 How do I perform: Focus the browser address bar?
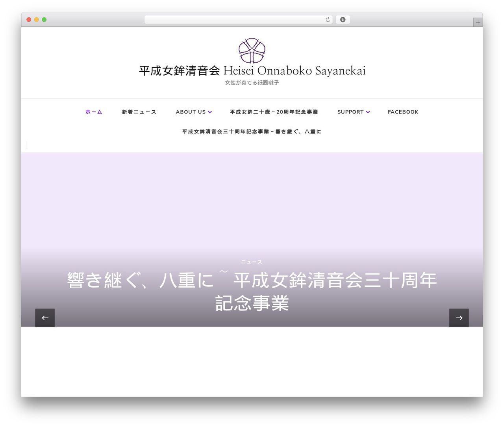pyautogui.click(x=238, y=20)
